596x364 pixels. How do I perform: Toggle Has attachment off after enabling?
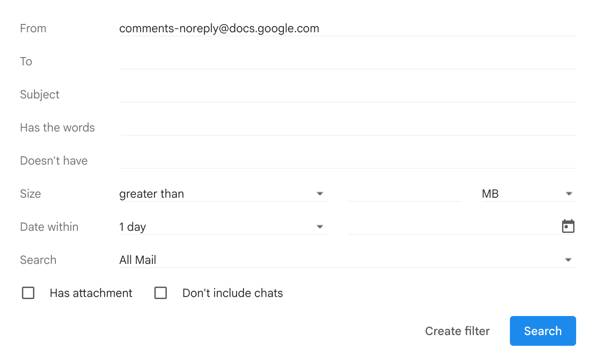[28, 293]
